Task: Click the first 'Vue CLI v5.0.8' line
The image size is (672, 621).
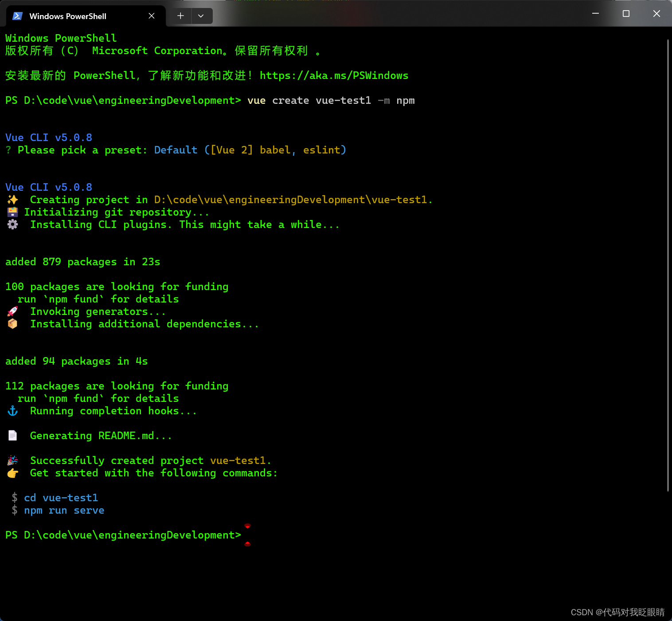Action: coord(49,138)
